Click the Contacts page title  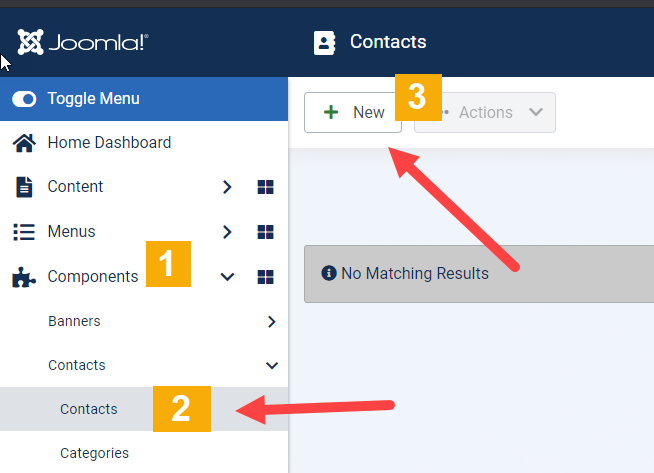point(388,42)
